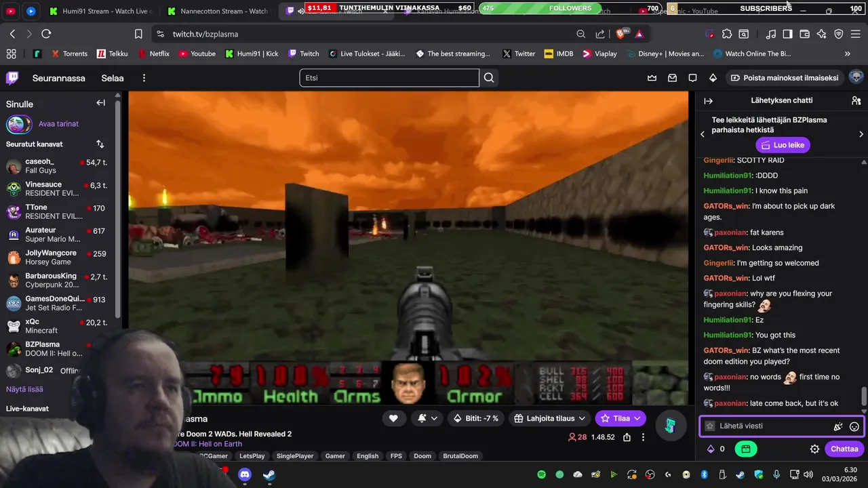Go to previous chat banner item arrow
This screenshot has height=488, width=868.
pos(703,134)
